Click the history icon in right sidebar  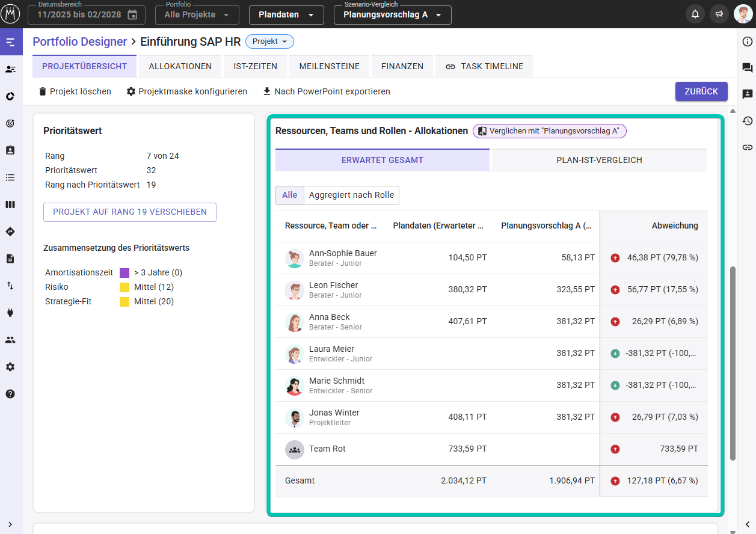tap(747, 121)
